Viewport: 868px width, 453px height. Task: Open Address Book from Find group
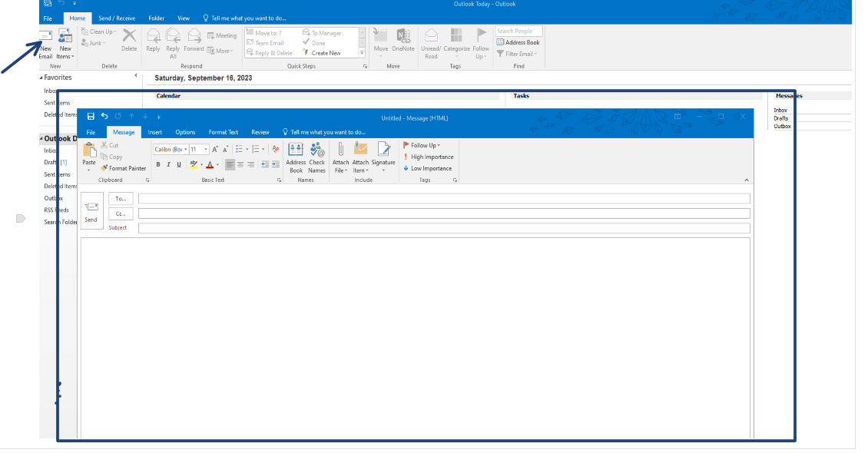tap(518, 42)
